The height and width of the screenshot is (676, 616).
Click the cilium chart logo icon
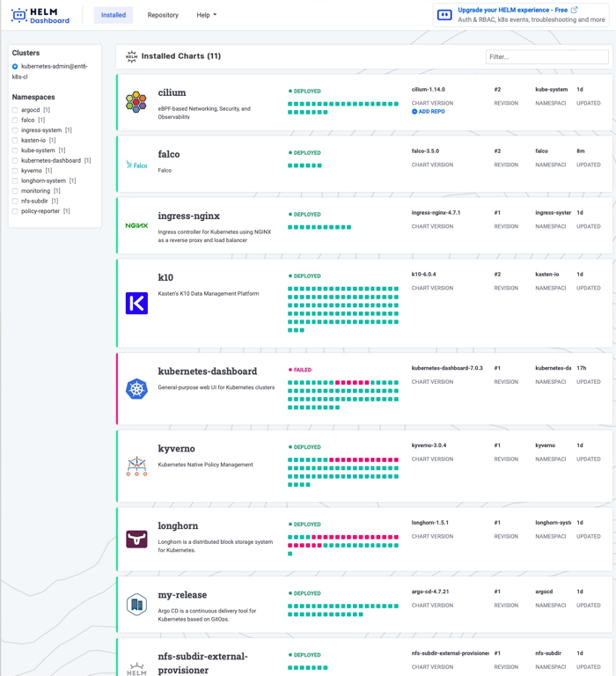click(136, 102)
